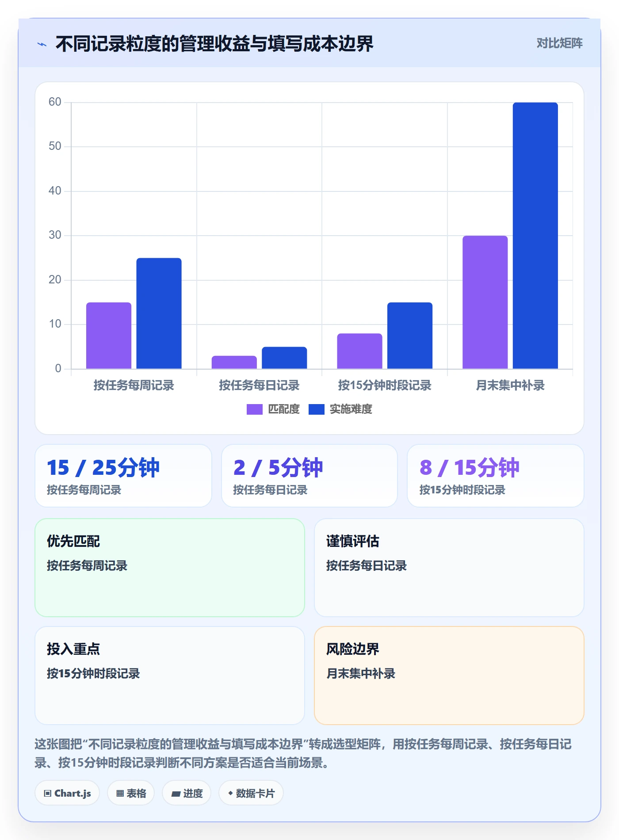
Task: Click the 表格 tag chip
Action: 131,793
